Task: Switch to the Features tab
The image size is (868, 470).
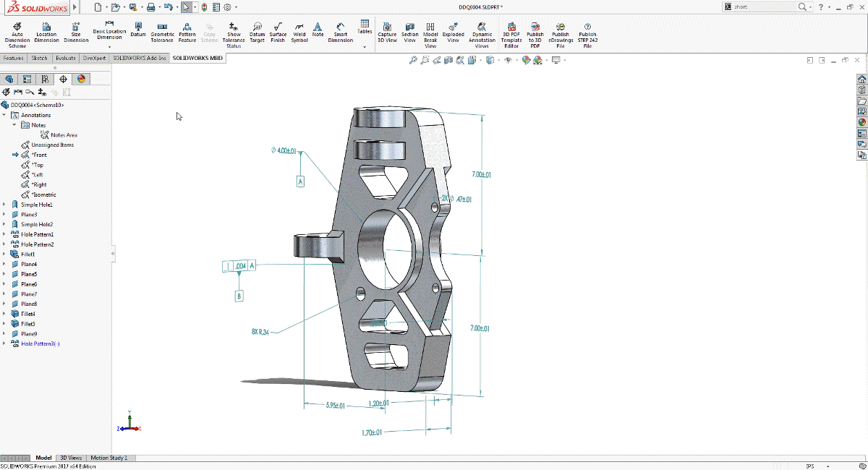Action: click(x=14, y=58)
